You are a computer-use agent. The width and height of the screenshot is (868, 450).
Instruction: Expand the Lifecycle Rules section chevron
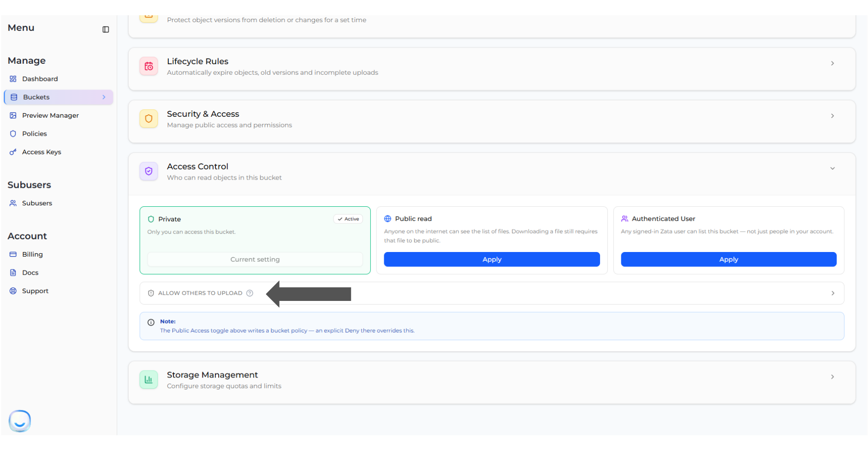tap(832, 63)
